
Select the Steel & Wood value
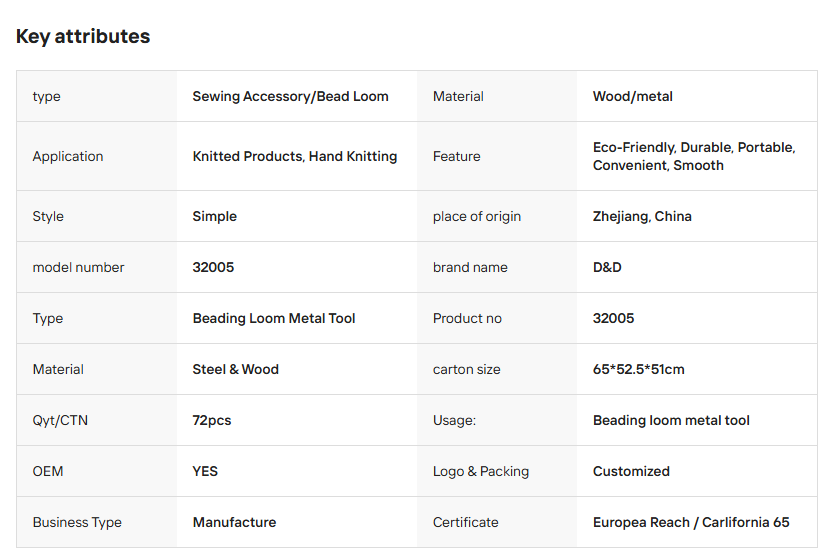pyautogui.click(x=235, y=369)
